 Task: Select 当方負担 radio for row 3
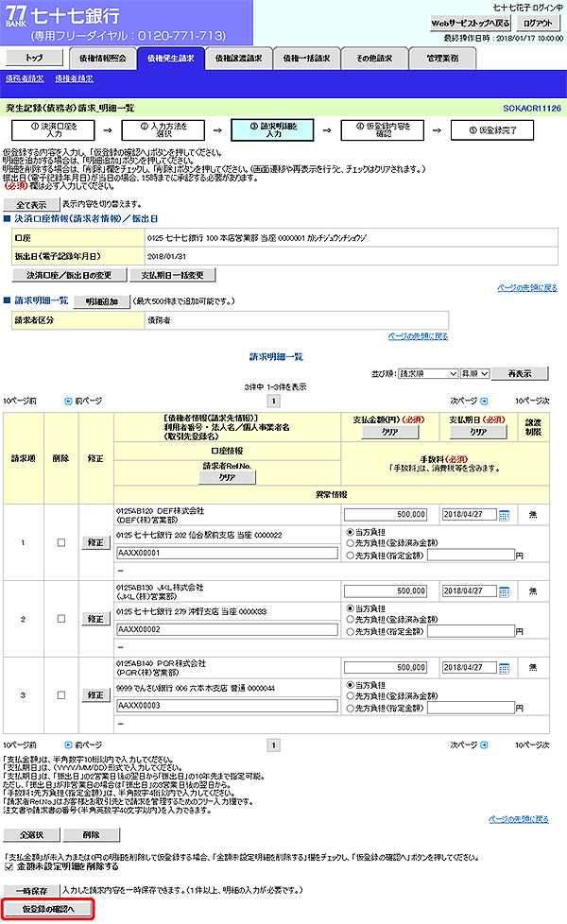350,685
